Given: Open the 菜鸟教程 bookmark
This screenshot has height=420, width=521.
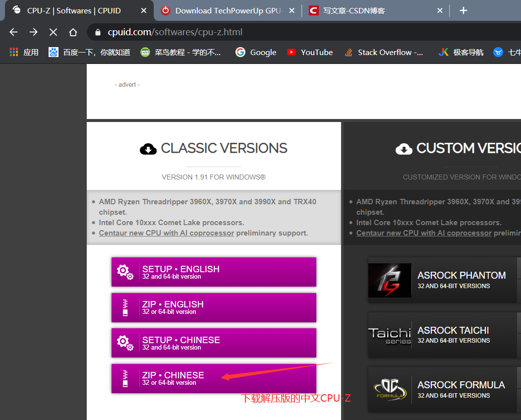Looking at the screenshot, I should pos(180,52).
